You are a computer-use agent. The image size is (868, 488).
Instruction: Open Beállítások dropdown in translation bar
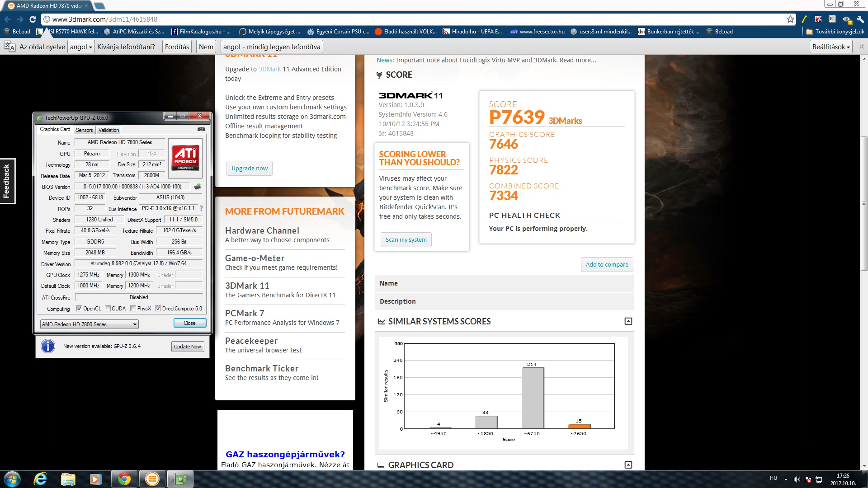pyautogui.click(x=831, y=47)
